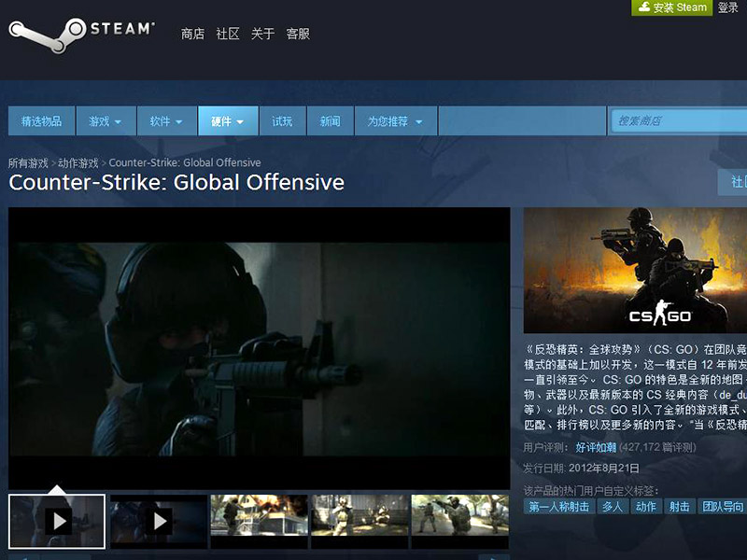Screen dimensions: 747x560
Task: Click the 搜索商店 search field
Action: [x=679, y=121]
